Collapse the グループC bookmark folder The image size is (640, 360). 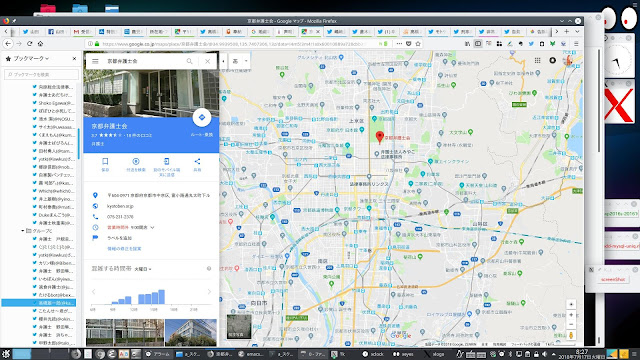(x=23, y=231)
